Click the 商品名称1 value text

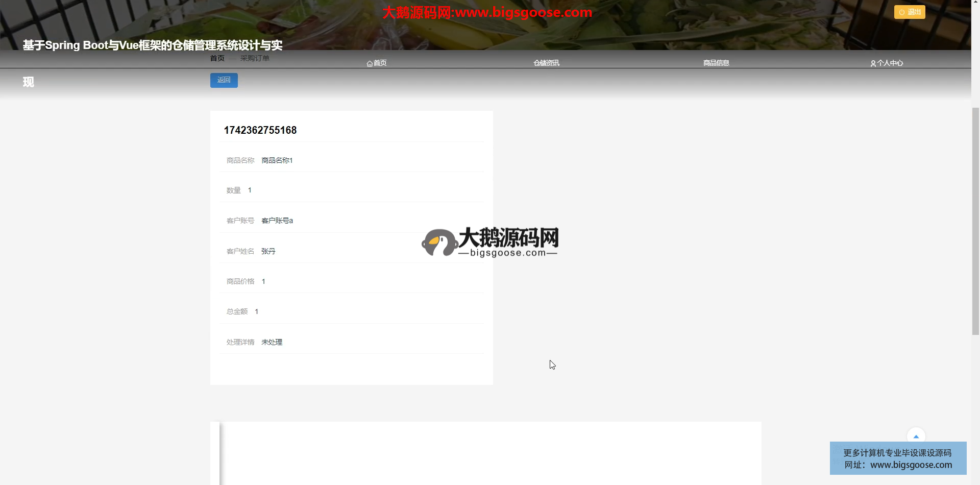[277, 160]
